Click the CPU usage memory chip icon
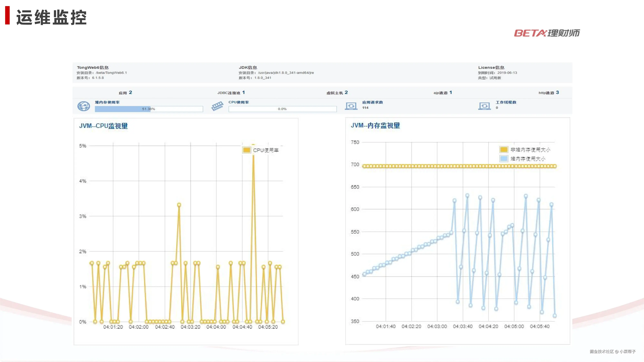Viewport: 644px width, 362px height. pyautogui.click(x=217, y=106)
